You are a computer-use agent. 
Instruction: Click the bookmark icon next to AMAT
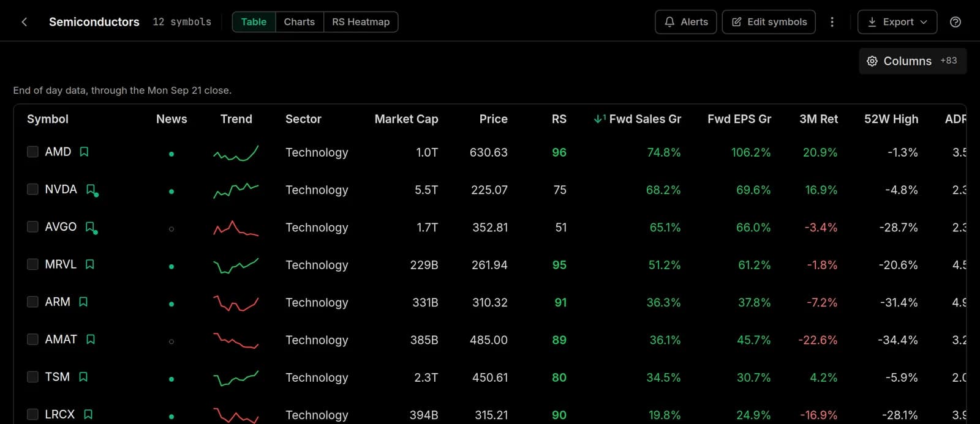point(91,339)
